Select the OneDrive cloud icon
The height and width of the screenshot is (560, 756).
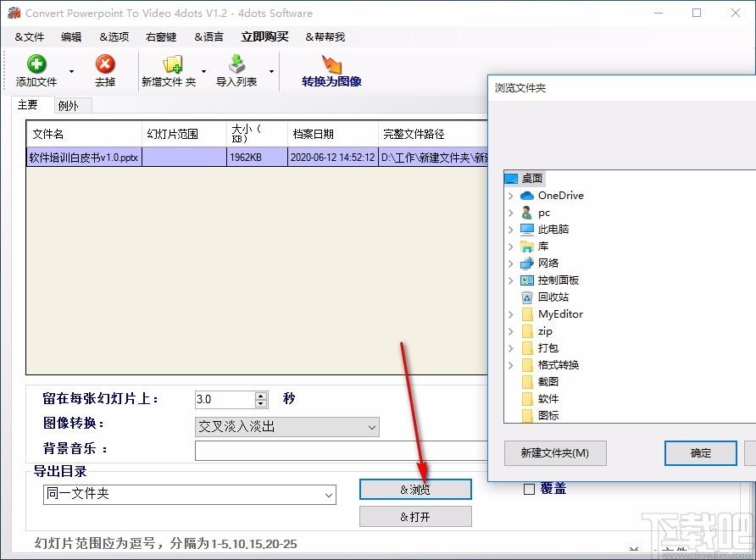(527, 196)
